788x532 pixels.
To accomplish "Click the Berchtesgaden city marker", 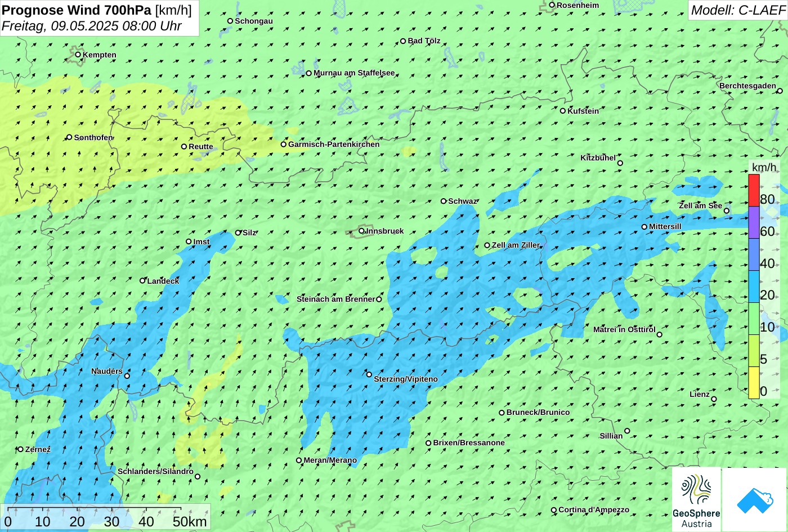I will point(780,91).
